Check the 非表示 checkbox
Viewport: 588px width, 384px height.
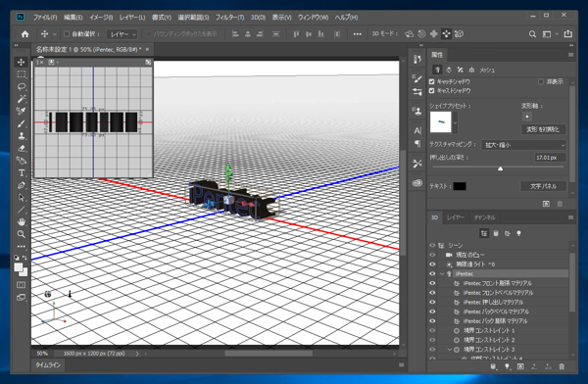[541, 81]
